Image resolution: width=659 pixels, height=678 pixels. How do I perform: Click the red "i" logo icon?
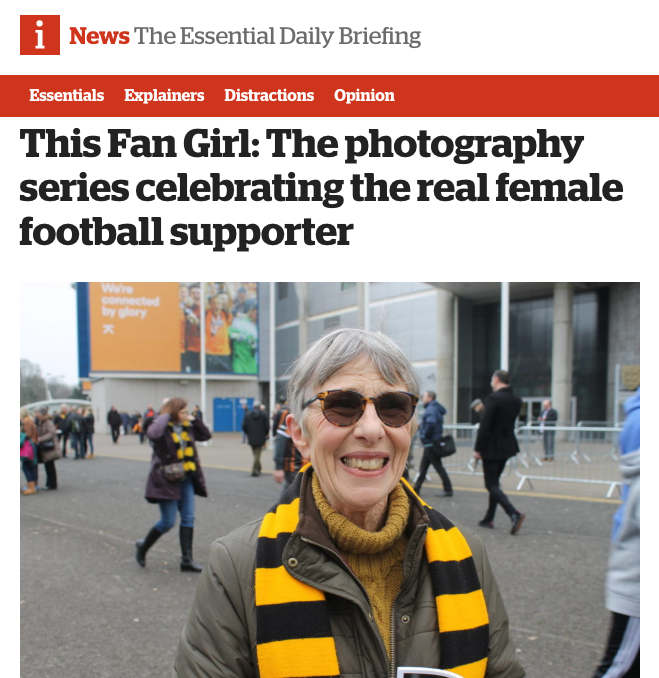40,35
